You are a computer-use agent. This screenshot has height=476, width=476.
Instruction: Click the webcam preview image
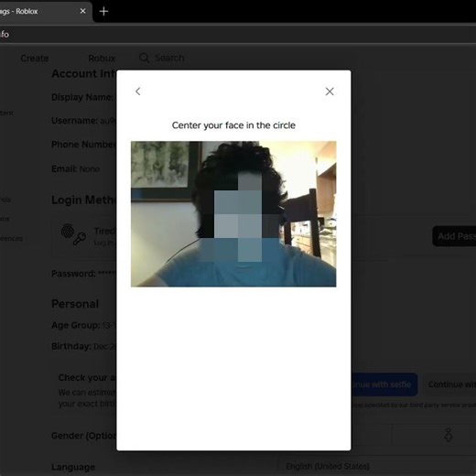(x=233, y=214)
